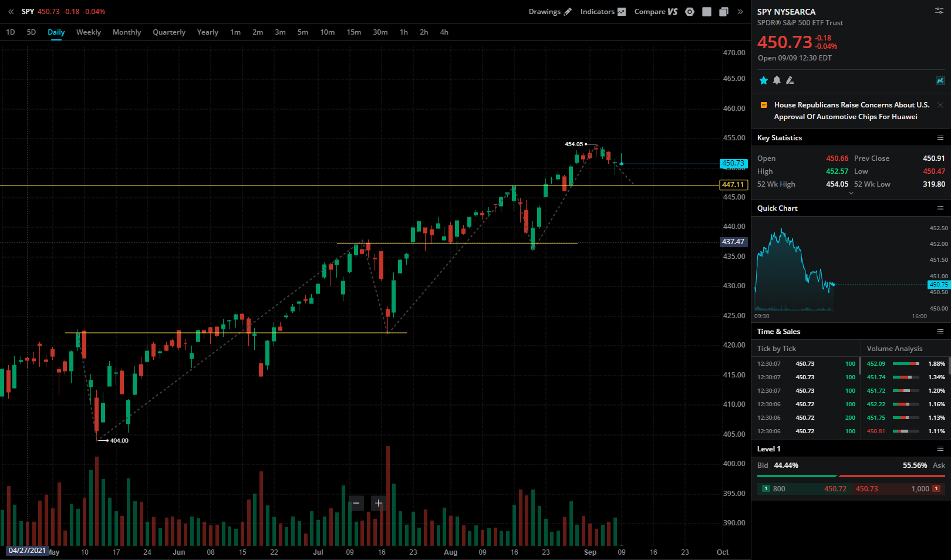This screenshot has height=560, width=951.
Task: Click the 52 Wk High value 454.05
Action: tap(837, 184)
